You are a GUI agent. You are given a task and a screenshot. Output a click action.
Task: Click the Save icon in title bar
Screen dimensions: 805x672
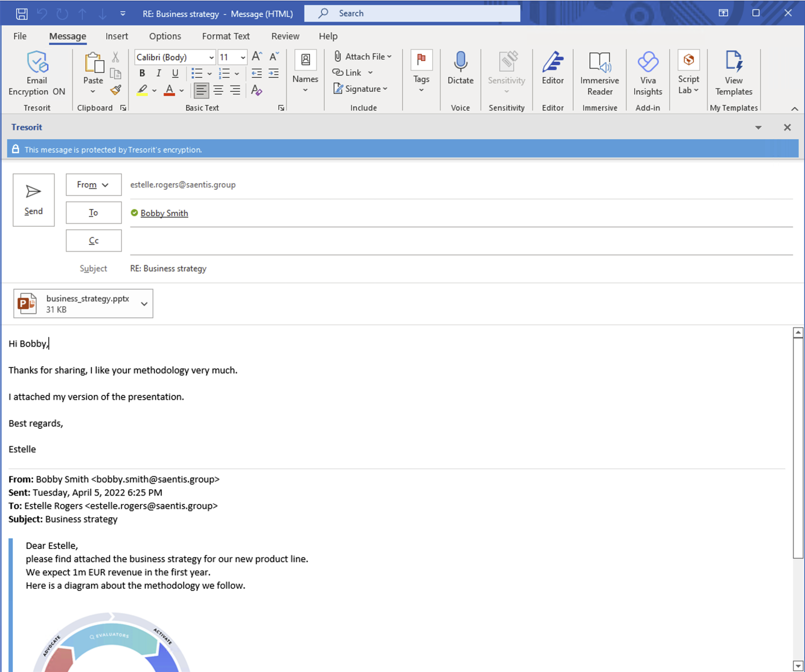(x=22, y=14)
